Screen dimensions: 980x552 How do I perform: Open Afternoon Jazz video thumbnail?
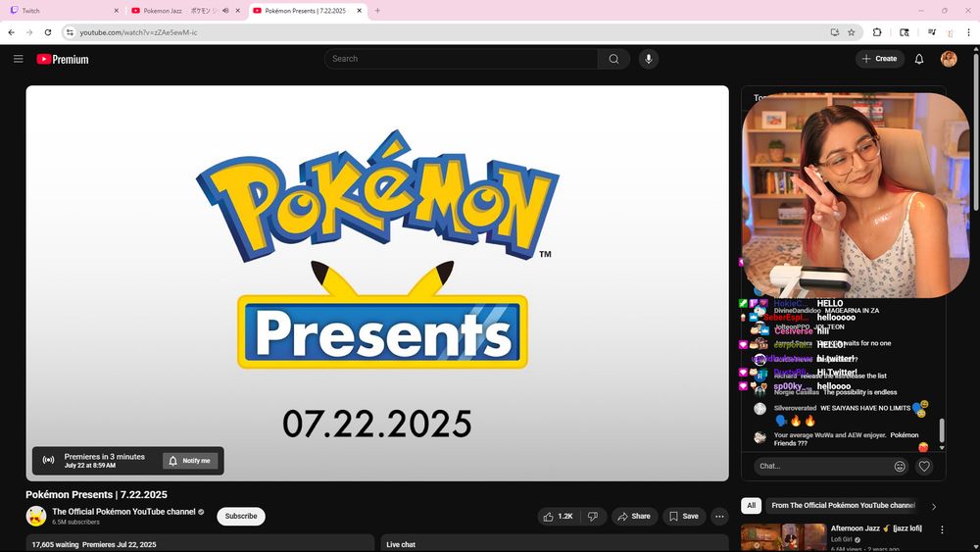tap(784, 537)
